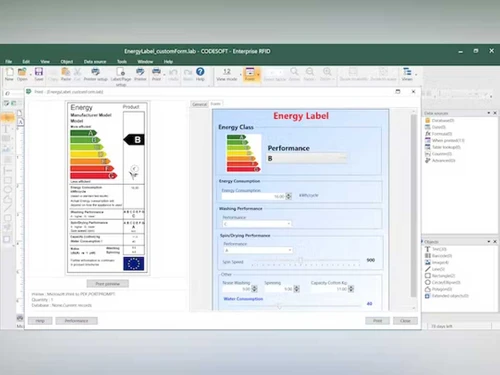Screen dimensions: 500x375
Task: Open the File menu
Action: (9, 62)
